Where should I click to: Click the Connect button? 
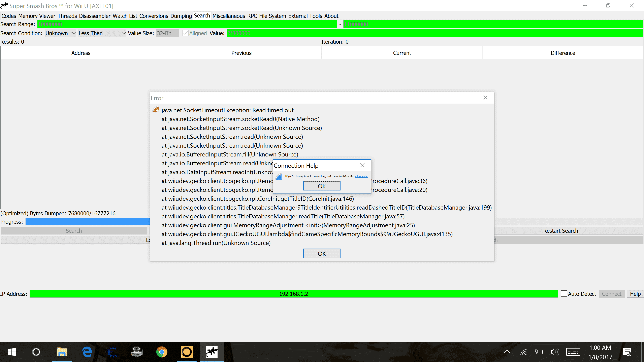[612, 294]
